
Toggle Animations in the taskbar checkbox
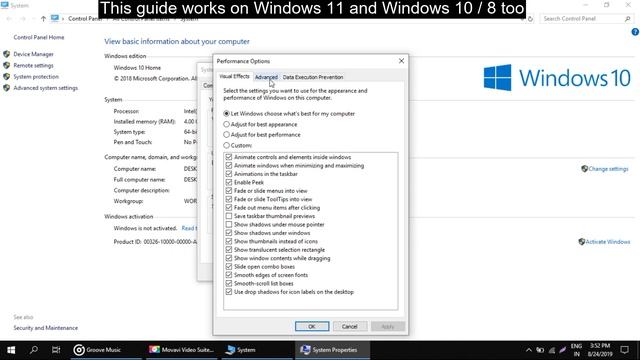(229, 174)
